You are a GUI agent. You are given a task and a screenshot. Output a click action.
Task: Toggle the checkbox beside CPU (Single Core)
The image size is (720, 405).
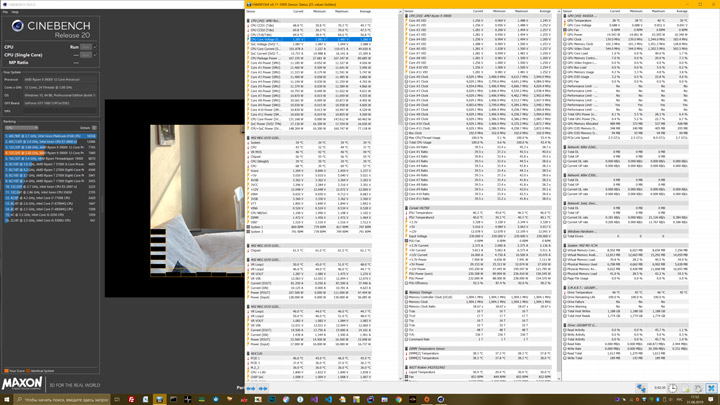(x=95, y=55)
